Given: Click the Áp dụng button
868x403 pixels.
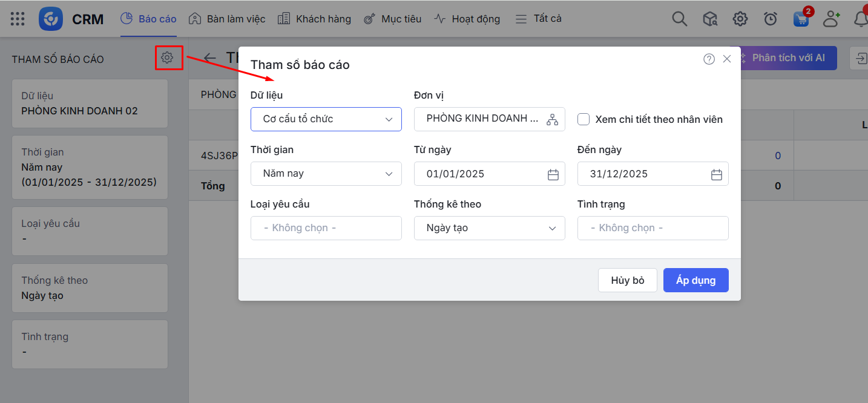Looking at the screenshot, I should pos(695,280).
